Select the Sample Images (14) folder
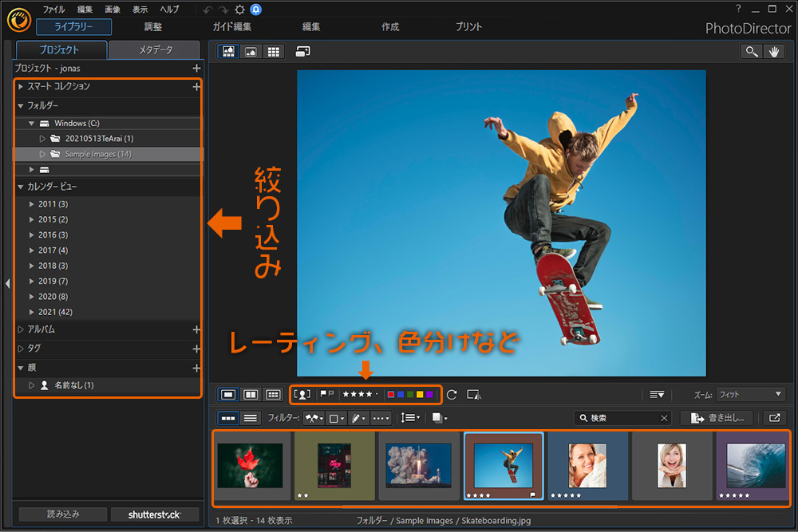This screenshot has width=798, height=532. [108, 154]
